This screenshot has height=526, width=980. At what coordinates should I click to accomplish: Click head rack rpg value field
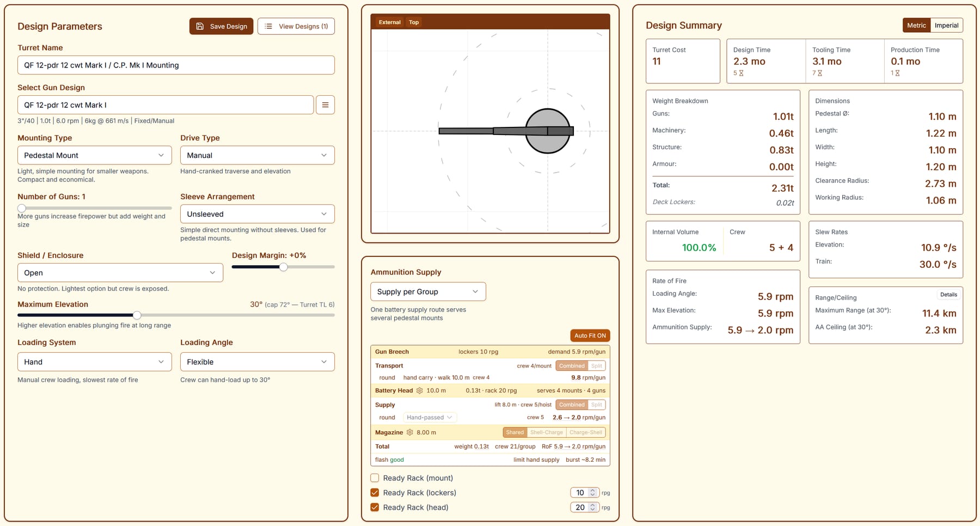click(x=580, y=507)
